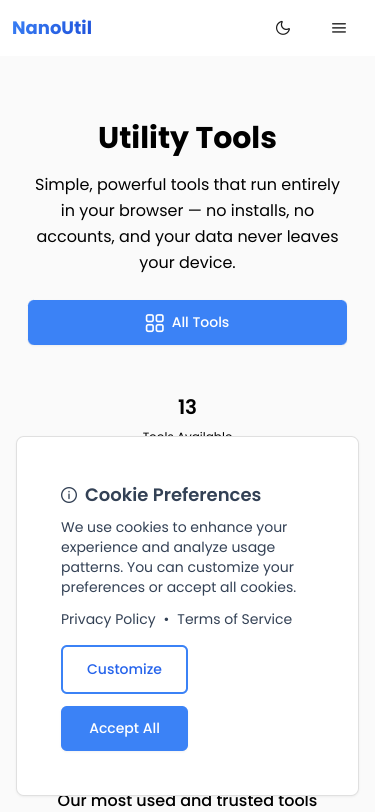Image resolution: width=375 pixels, height=812 pixels.
Task: Click the NanoUtil logo
Action: coord(52,27)
